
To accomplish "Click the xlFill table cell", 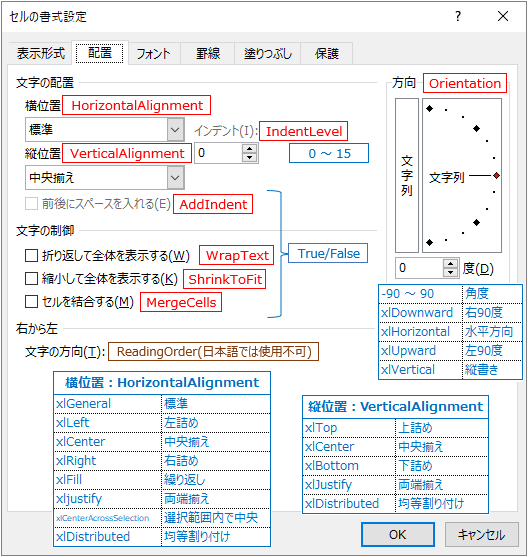I will tap(108, 480).
